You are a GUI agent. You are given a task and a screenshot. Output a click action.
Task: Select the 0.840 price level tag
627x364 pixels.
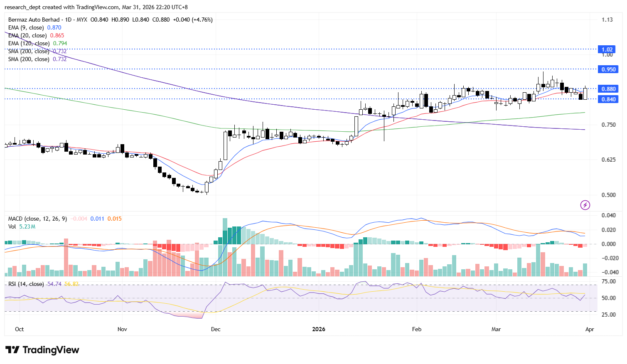(x=608, y=99)
